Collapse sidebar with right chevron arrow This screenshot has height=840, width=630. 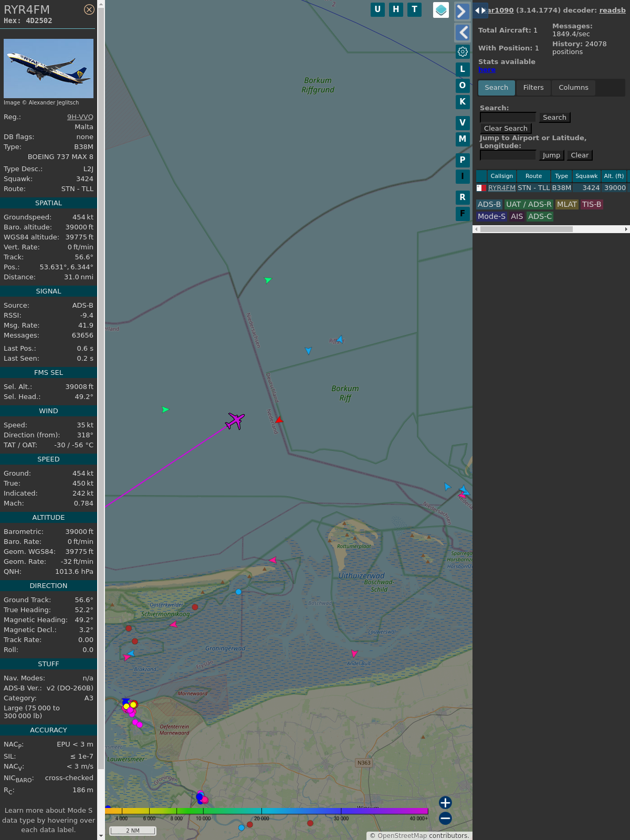pyautogui.click(x=462, y=12)
